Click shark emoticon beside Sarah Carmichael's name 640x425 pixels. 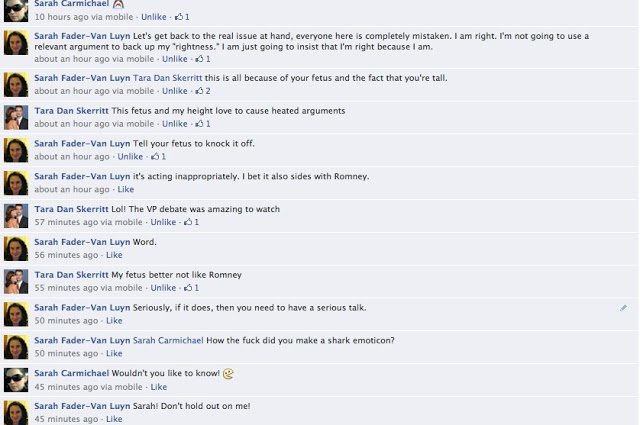tap(118, 4)
